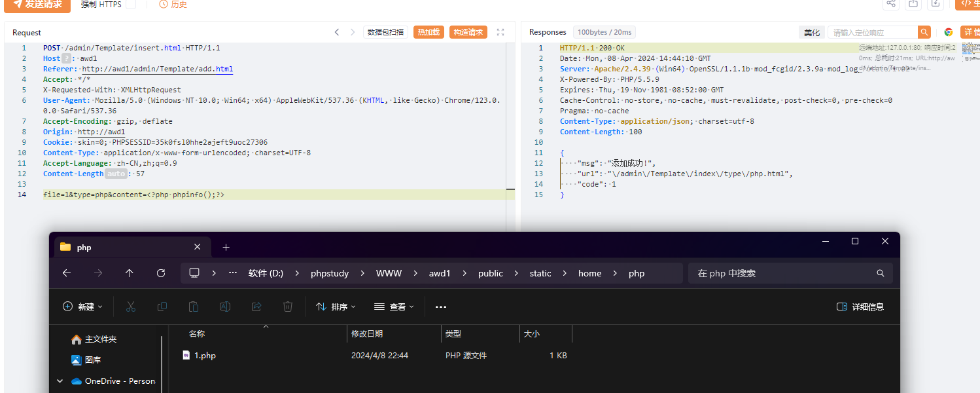
Task: Open the 排序 sort dropdown
Action: [336, 307]
